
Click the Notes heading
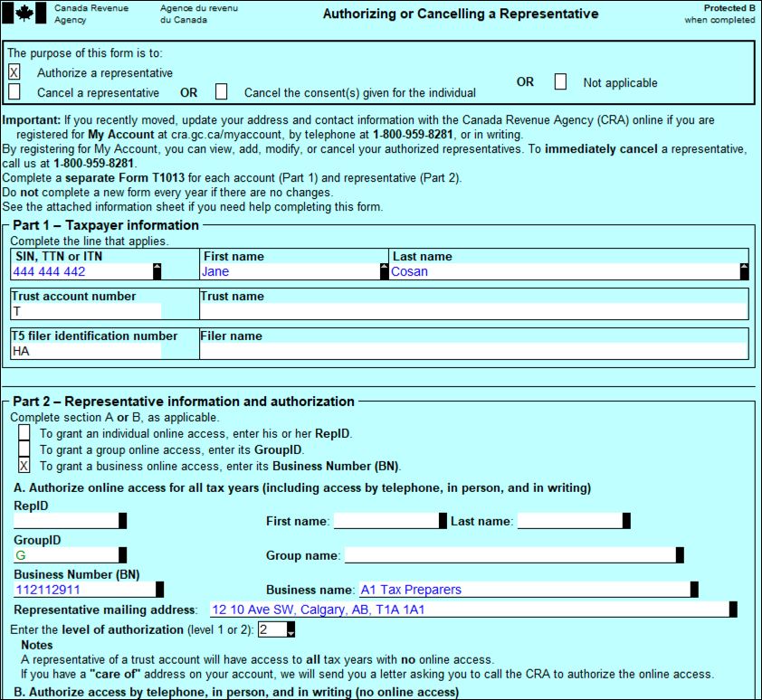tap(37, 645)
